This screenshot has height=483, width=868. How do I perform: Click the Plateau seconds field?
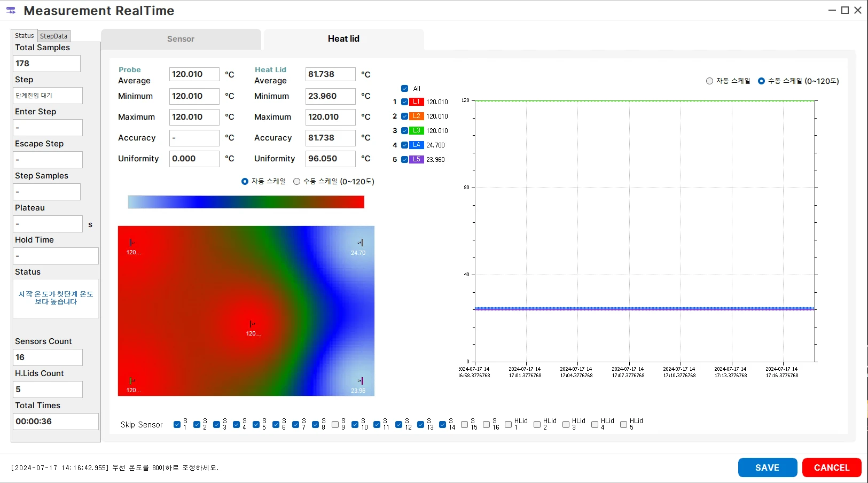pos(48,224)
